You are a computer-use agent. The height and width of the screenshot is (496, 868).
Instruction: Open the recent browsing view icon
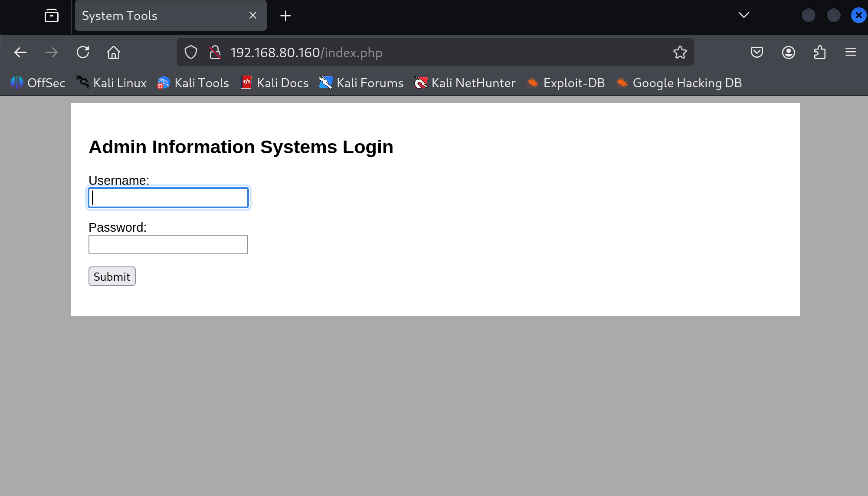pos(52,16)
